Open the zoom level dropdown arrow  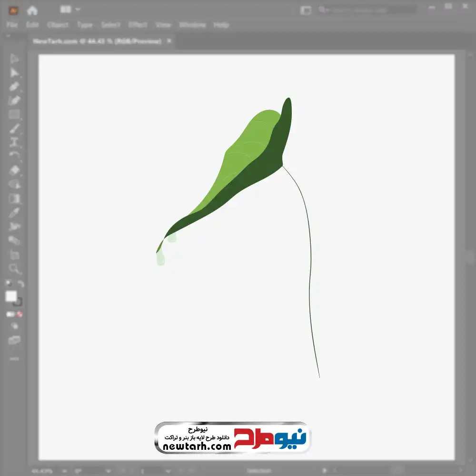click(64, 471)
